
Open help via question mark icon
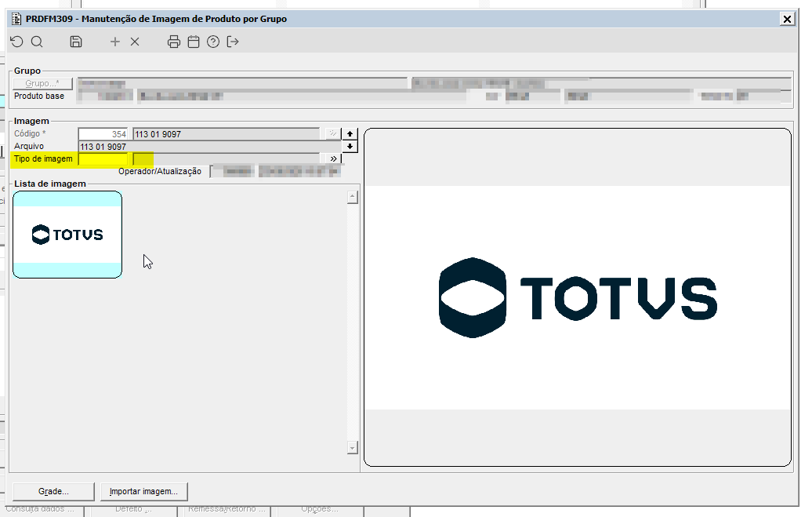coord(213,42)
